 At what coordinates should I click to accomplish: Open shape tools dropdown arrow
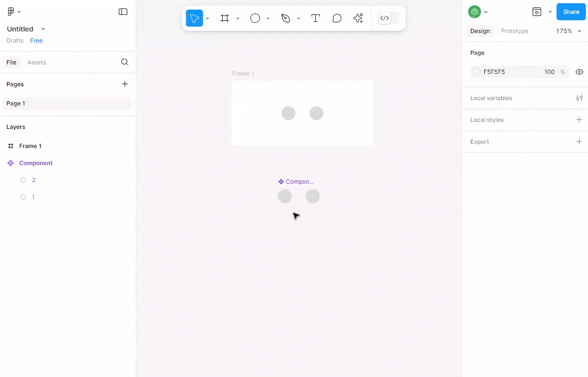point(268,18)
